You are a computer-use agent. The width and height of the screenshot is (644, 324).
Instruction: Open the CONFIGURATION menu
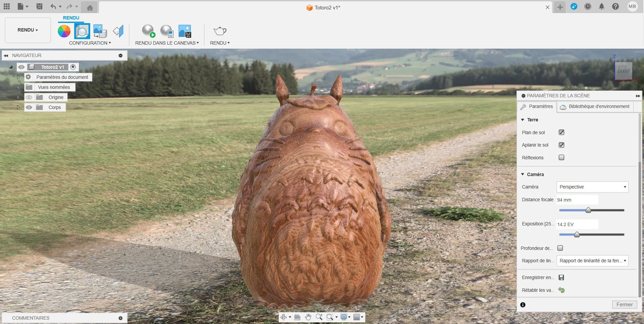[x=90, y=43]
